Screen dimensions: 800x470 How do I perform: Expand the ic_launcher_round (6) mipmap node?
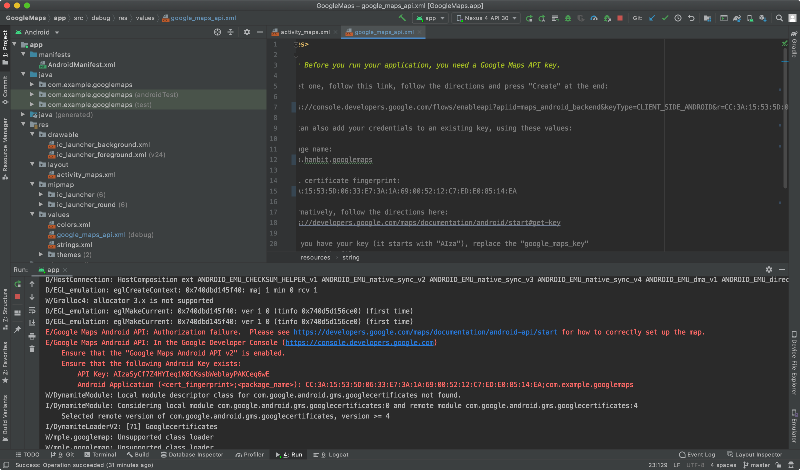(41, 204)
